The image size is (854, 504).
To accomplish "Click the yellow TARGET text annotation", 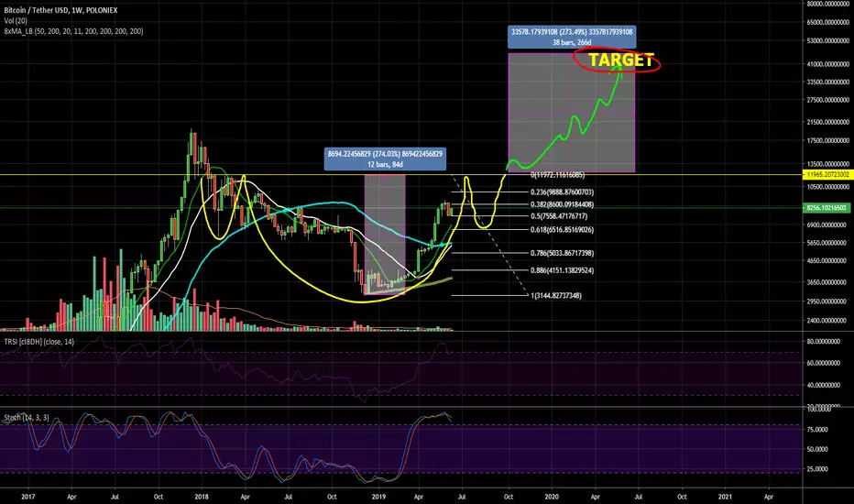I will click(x=620, y=60).
